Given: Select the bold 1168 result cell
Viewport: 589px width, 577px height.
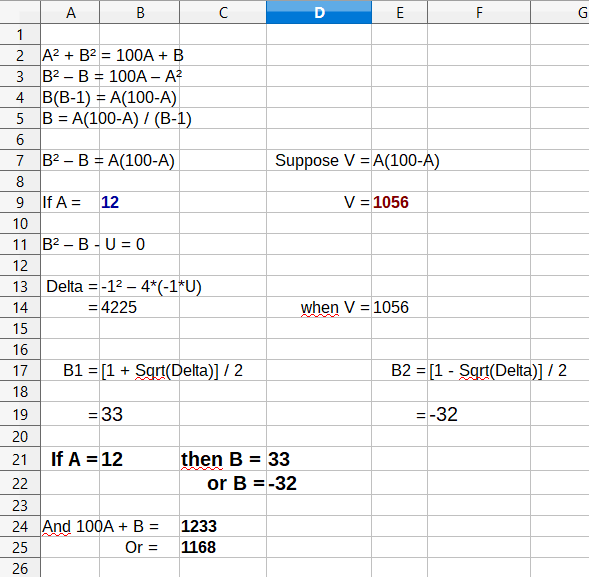Looking at the screenshot, I should 223,547.
